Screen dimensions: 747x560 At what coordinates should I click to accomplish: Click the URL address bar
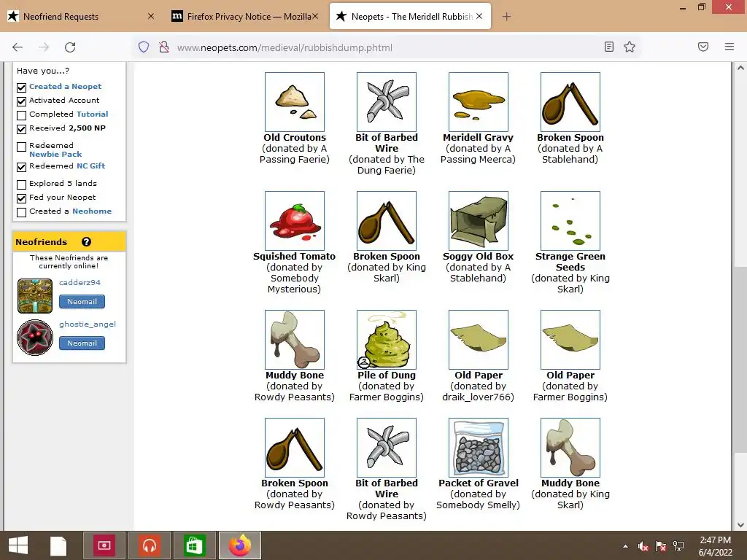tap(386, 47)
